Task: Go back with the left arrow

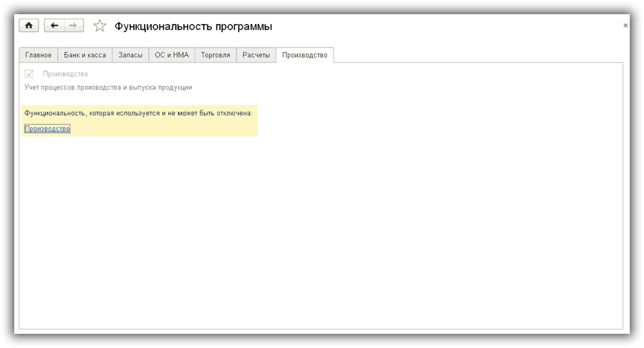Action: pos(54,26)
